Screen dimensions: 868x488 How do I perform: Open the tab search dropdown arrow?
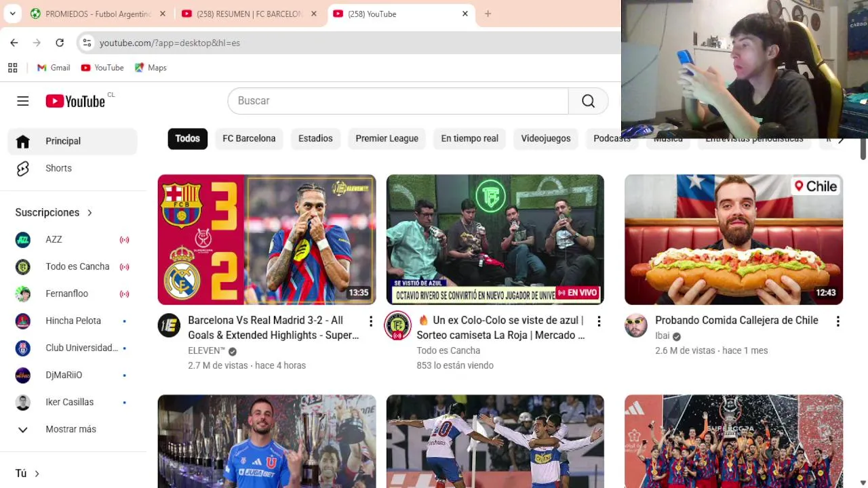[12, 14]
